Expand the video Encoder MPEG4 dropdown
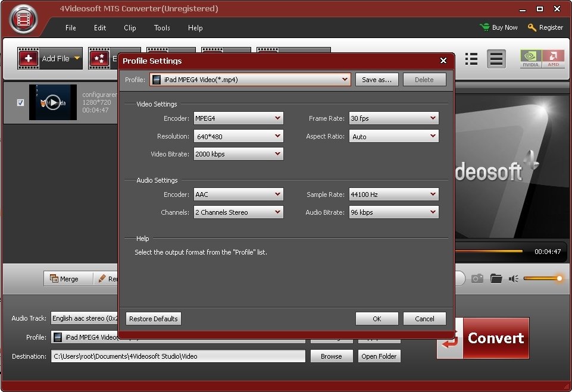 pos(238,118)
